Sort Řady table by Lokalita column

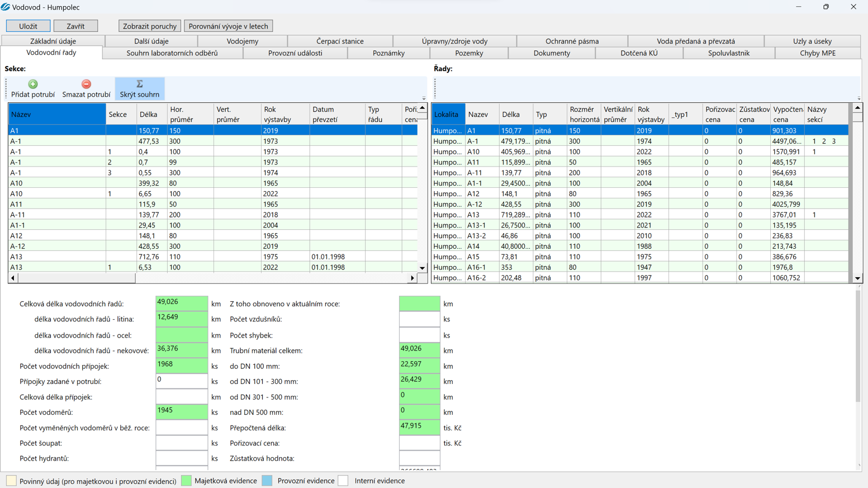(448, 114)
